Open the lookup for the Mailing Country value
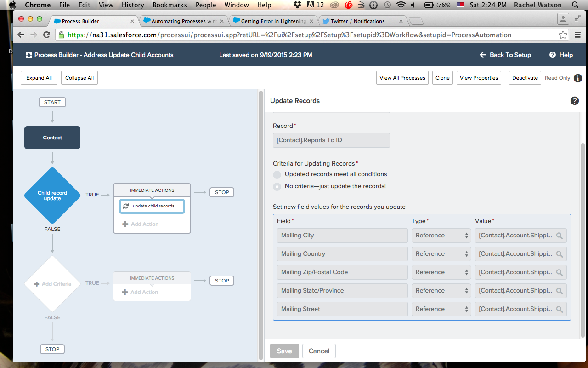Viewport: 588px width, 368px height. 560,254
